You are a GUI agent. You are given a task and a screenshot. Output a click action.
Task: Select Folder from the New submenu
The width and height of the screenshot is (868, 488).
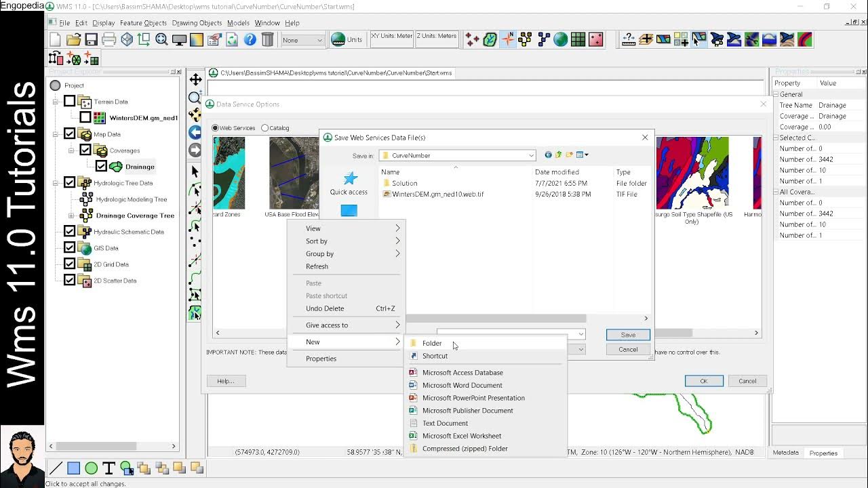[486, 343]
